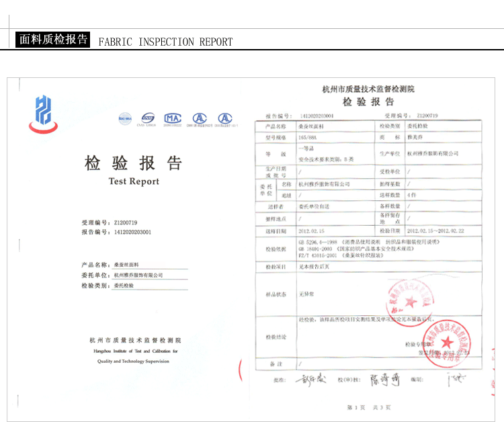Click the 检验结论 conclusion sentence
The image size is (504, 422).
[366, 319]
